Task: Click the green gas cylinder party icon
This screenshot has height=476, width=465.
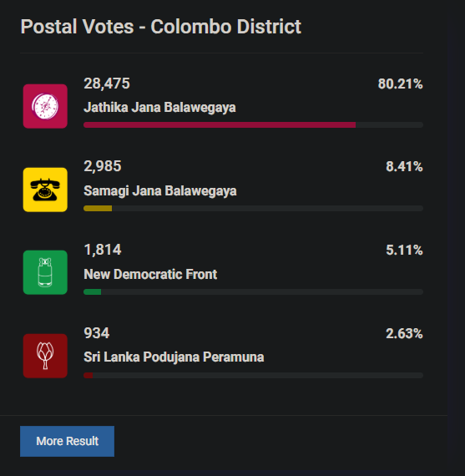Action: click(45, 272)
